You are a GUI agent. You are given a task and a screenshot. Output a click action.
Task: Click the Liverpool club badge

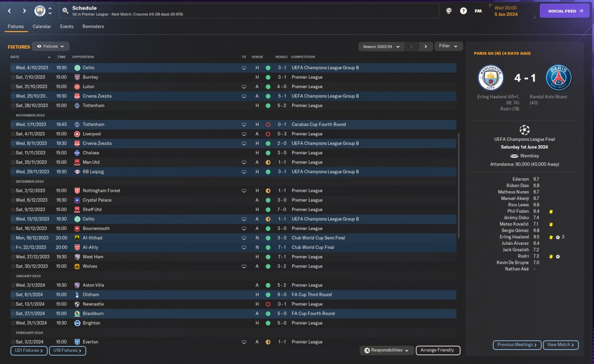[77, 134]
